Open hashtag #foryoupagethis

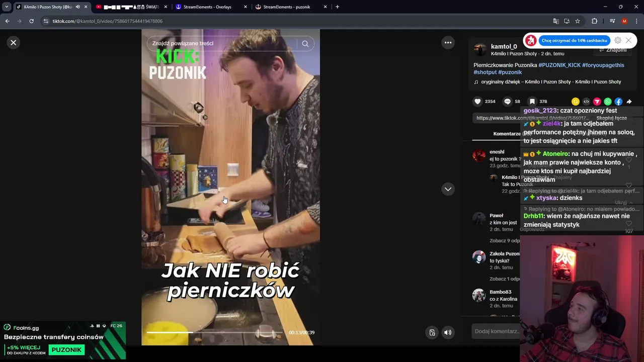603,65
